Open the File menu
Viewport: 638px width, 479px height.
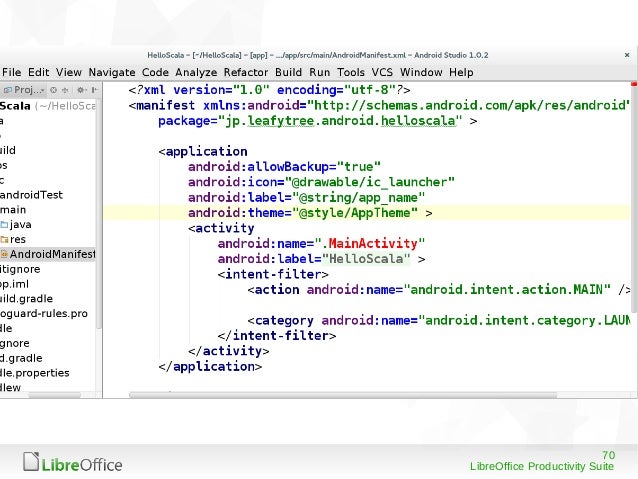pyautogui.click(x=11, y=72)
